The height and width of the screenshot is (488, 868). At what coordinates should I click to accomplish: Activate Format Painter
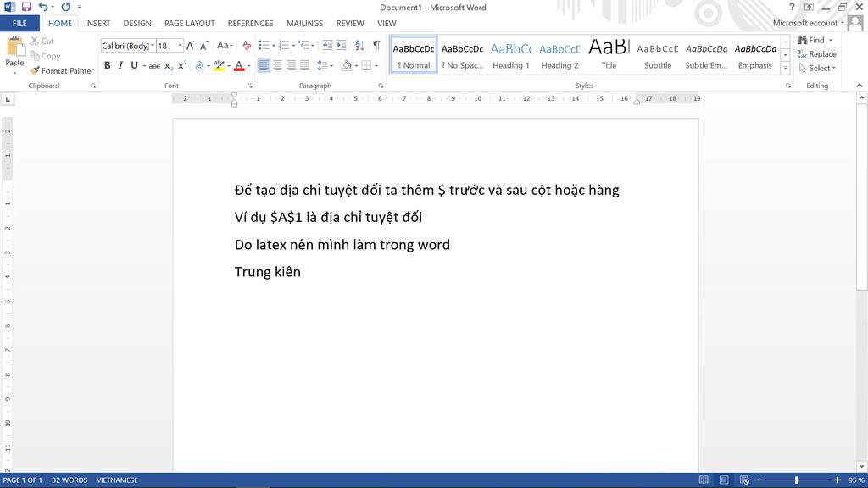tap(61, 71)
